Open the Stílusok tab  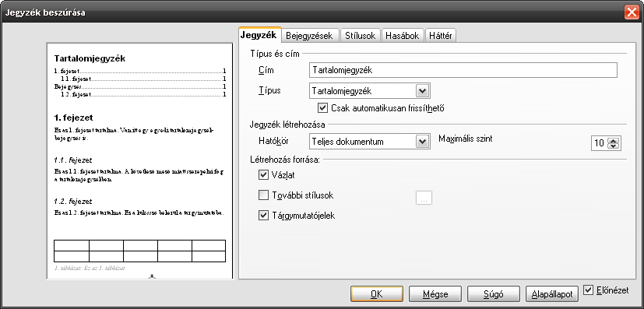[x=361, y=36]
